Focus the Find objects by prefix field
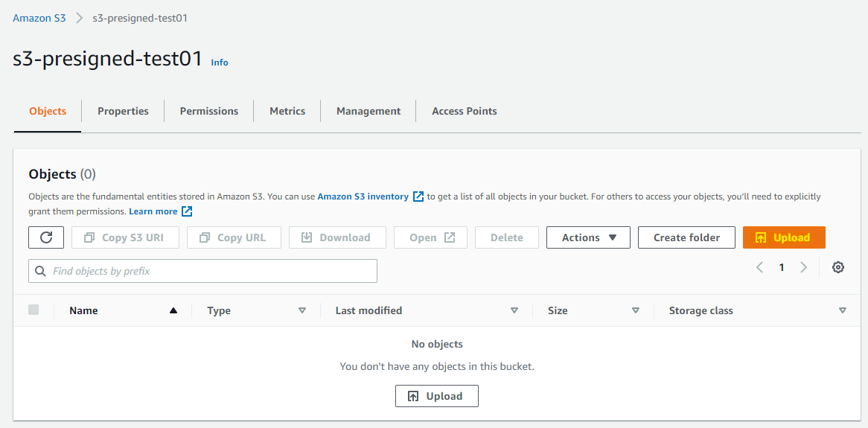The height and width of the screenshot is (428, 868). tap(202, 271)
